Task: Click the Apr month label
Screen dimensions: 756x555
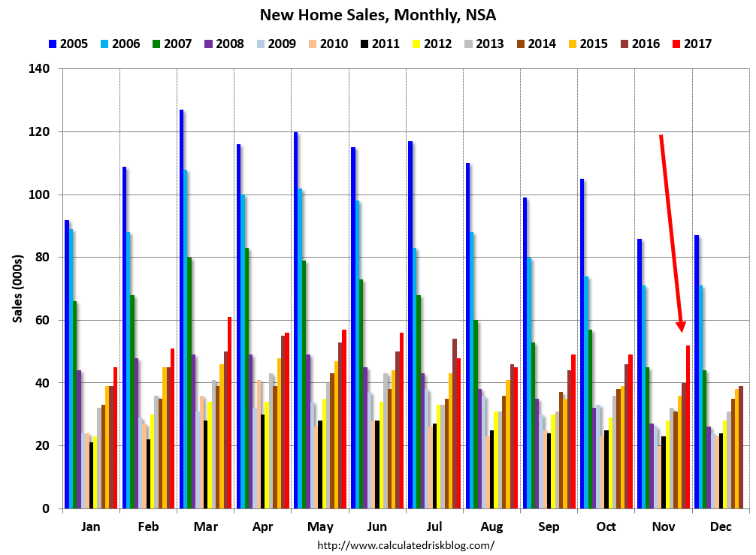Action: coord(262,527)
